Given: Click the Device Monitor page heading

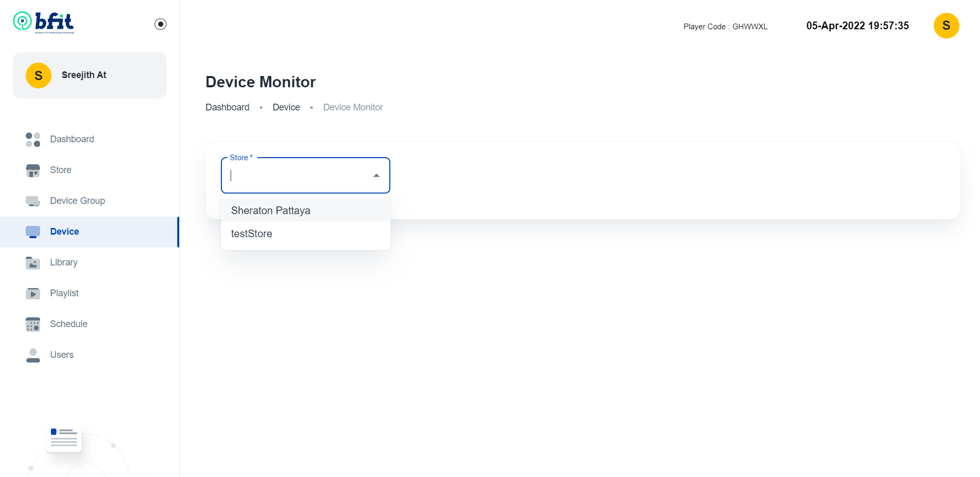Looking at the screenshot, I should [x=260, y=82].
